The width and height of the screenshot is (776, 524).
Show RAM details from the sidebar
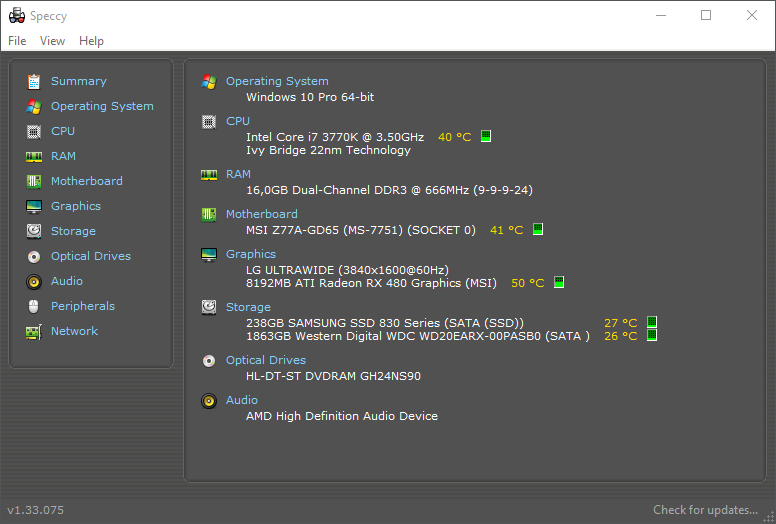click(63, 156)
